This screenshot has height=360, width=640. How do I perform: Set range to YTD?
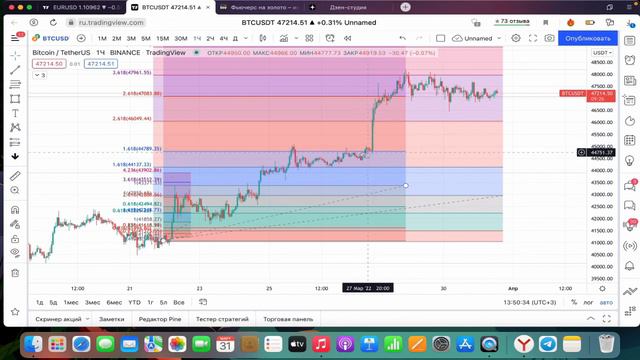134,302
